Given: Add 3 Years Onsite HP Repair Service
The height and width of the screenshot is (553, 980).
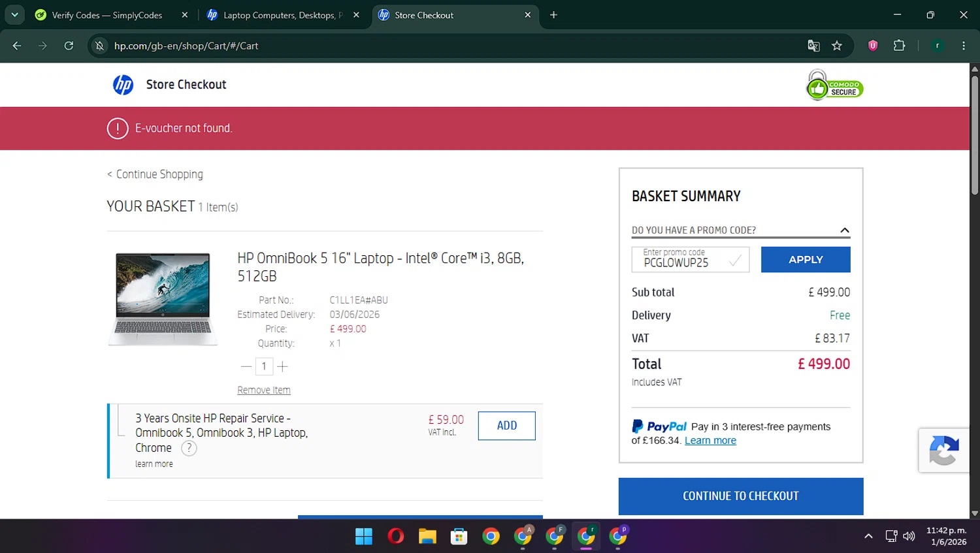Looking at the screenshot, I should (x=506, y=426).
